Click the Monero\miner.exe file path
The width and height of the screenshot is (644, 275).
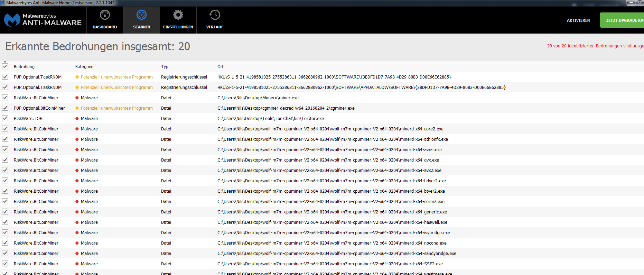(258, 98)
